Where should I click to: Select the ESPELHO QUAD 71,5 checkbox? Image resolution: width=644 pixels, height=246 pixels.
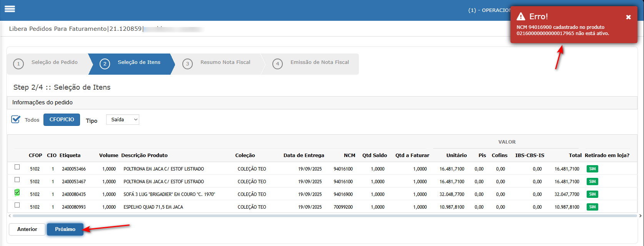point(17,205)
